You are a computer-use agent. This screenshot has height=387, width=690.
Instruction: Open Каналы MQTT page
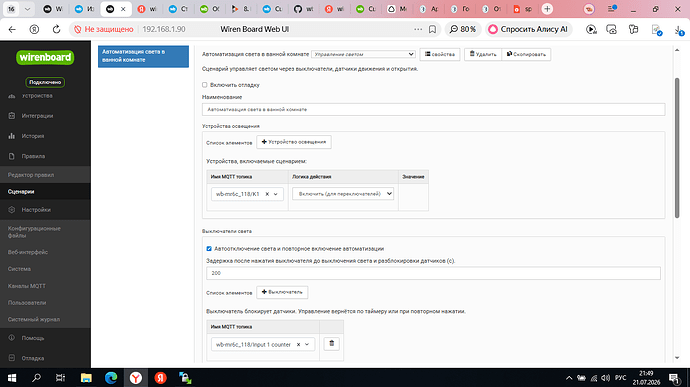(x=26, y=286)
